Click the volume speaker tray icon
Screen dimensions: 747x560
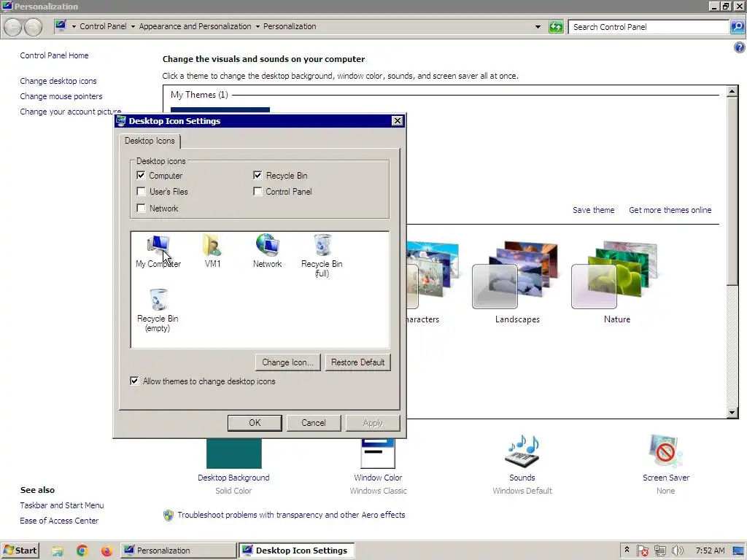pos(678,551)
